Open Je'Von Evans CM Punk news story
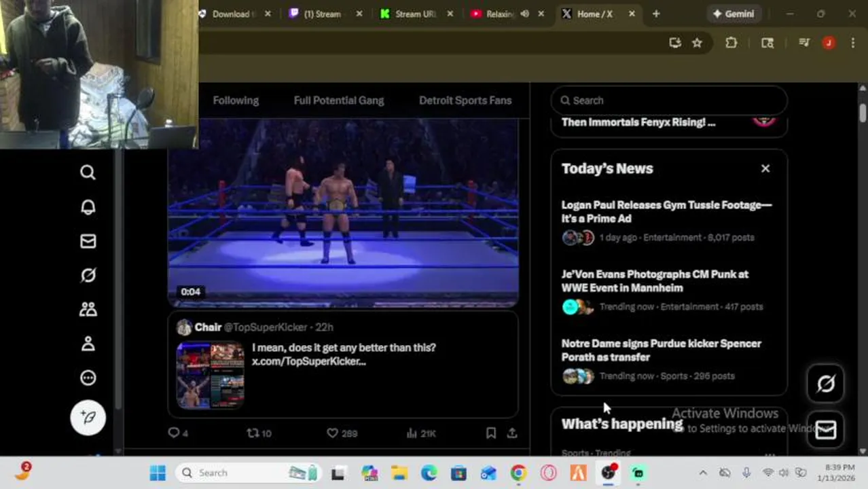 [x=669, y=291]
